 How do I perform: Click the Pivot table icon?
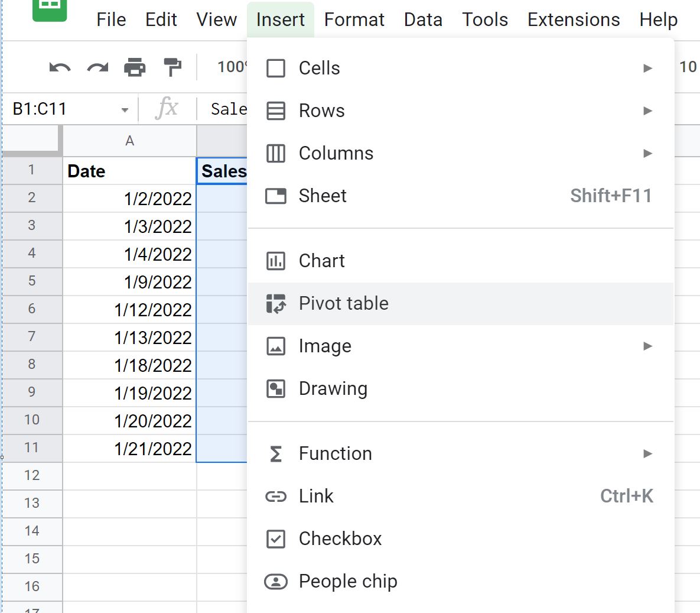[x=275, y=304]
